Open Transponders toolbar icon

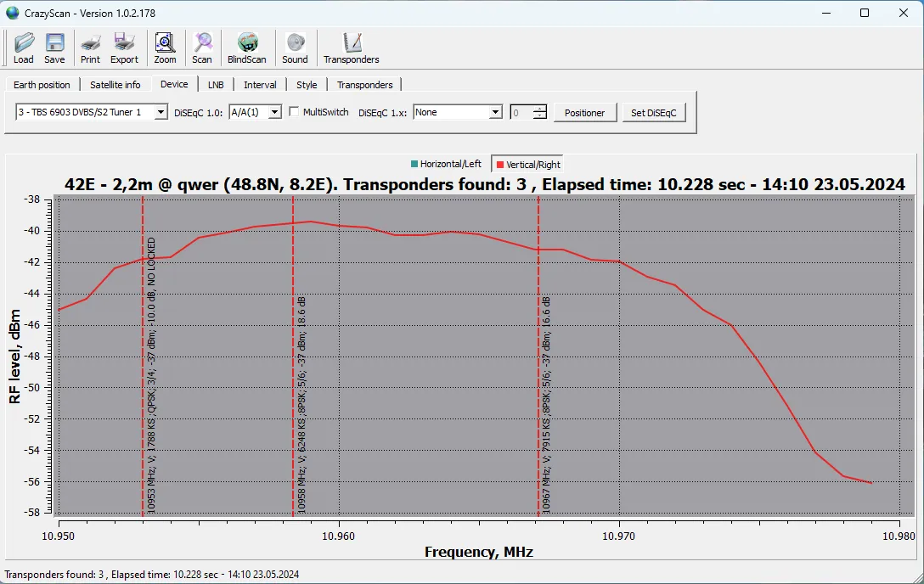[351, 48]
